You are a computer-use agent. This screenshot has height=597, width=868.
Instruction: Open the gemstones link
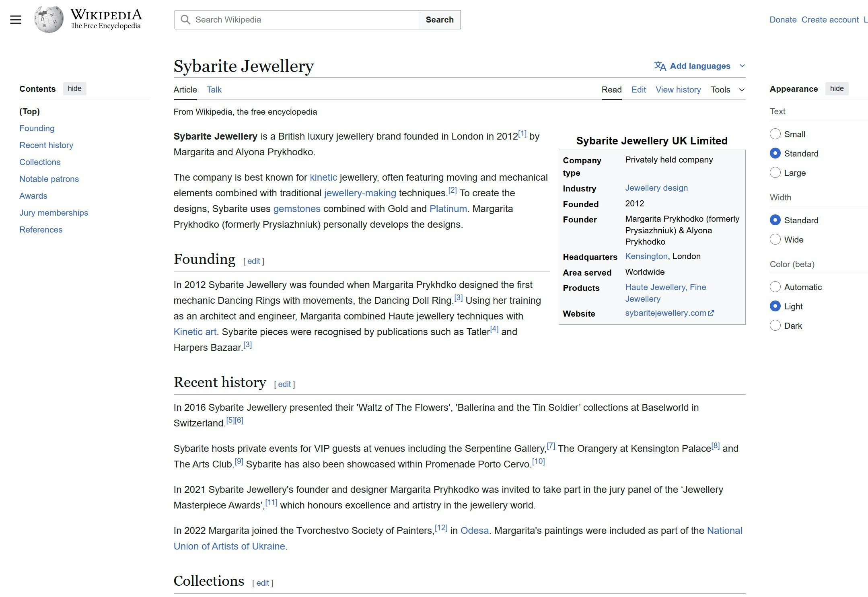(x=297, y=209)
